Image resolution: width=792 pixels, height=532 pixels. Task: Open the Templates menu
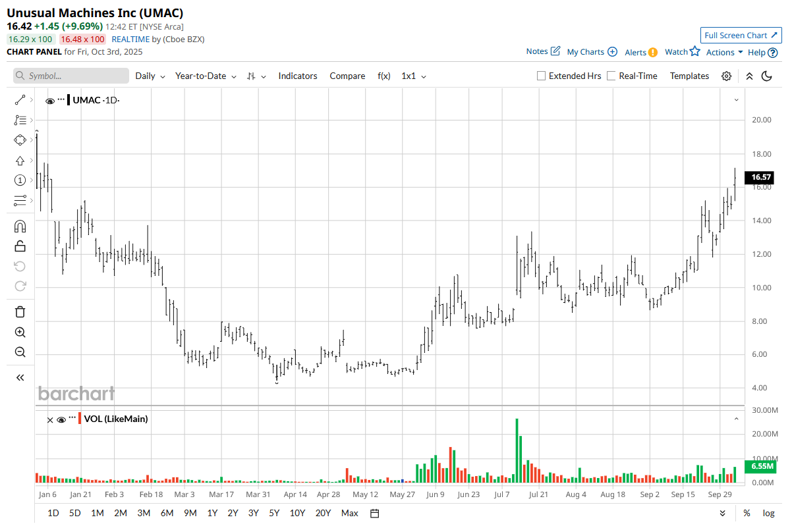pos(689,76)
